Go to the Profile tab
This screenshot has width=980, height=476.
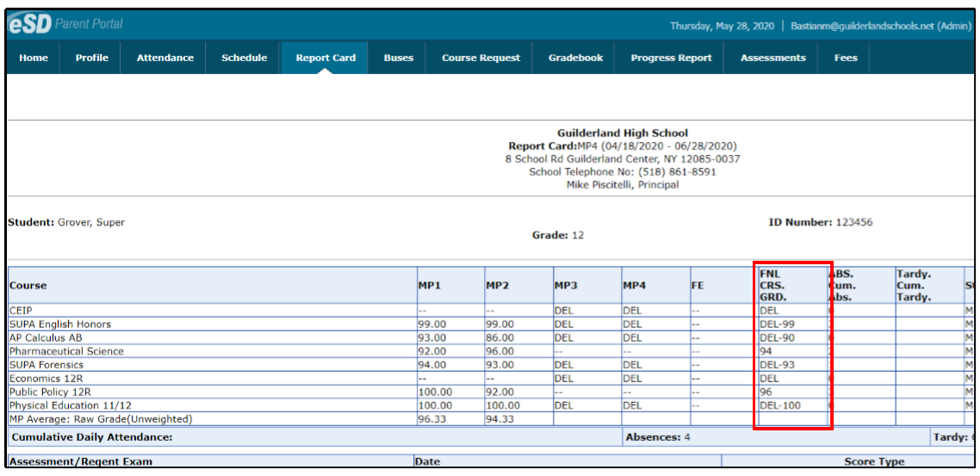pos(92,58)
